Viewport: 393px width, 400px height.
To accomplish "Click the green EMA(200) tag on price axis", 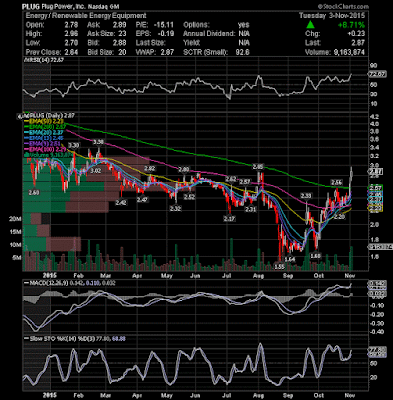I will 376,188.
